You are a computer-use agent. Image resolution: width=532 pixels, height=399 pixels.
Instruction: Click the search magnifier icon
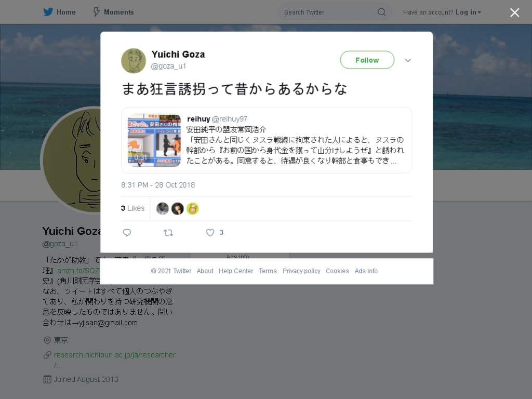pyautogui.click(x=381, y=12)
